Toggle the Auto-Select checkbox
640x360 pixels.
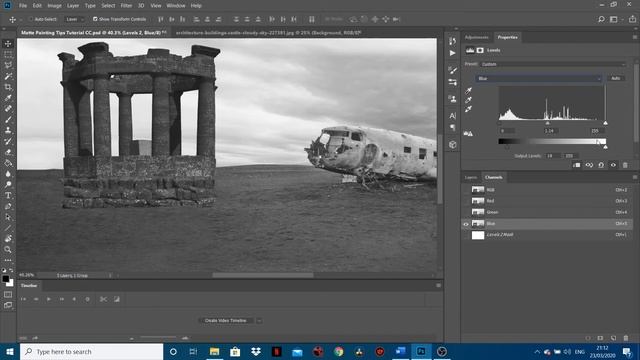tap(31, 19)
